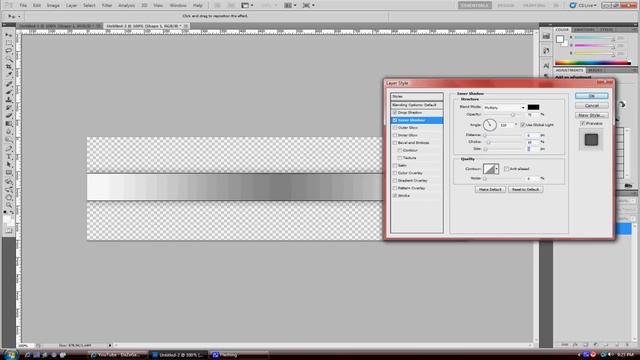This screenshot has height=360, width=640.
Task: Click OK in Layer Style dialog
Action: click(591, 96)
